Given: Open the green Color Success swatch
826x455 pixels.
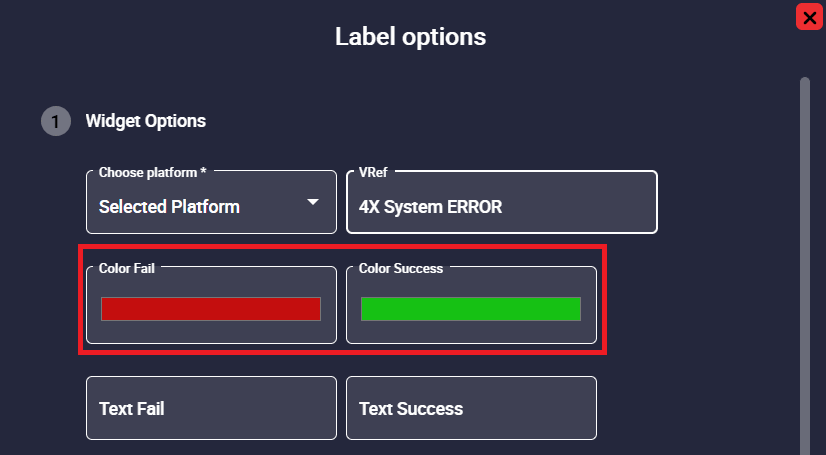Looking at the screenshot, I should [x=470, y=309].
